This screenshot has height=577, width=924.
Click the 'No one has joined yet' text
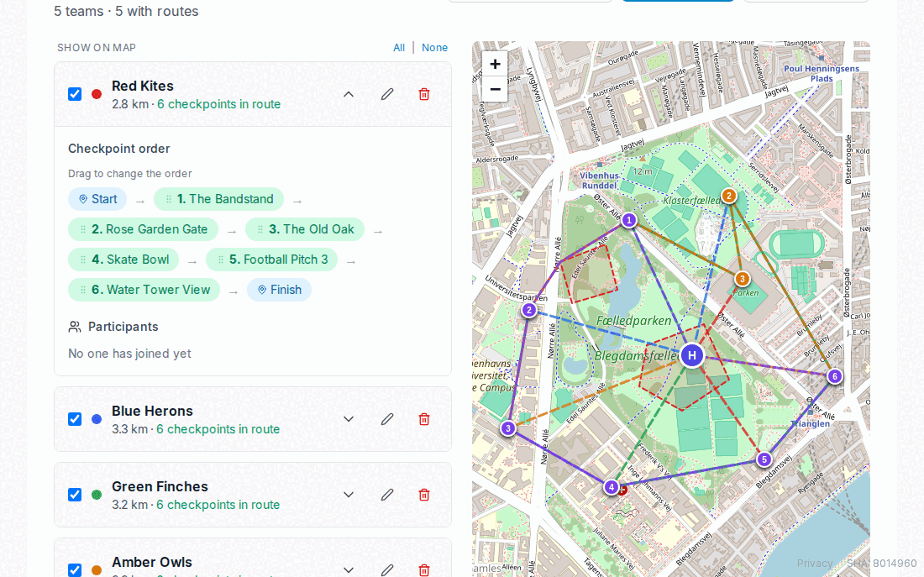click(x=129, y=354)
